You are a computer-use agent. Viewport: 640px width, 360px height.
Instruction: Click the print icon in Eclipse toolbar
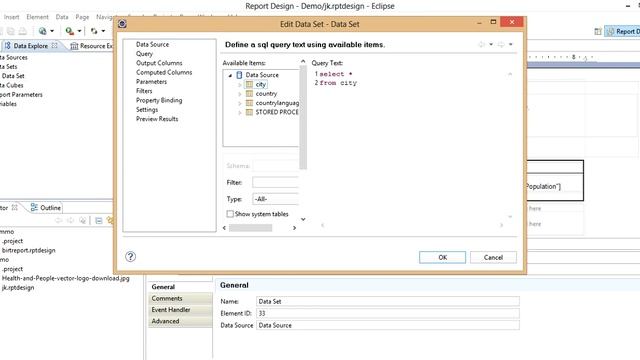(x=23, y=31)
